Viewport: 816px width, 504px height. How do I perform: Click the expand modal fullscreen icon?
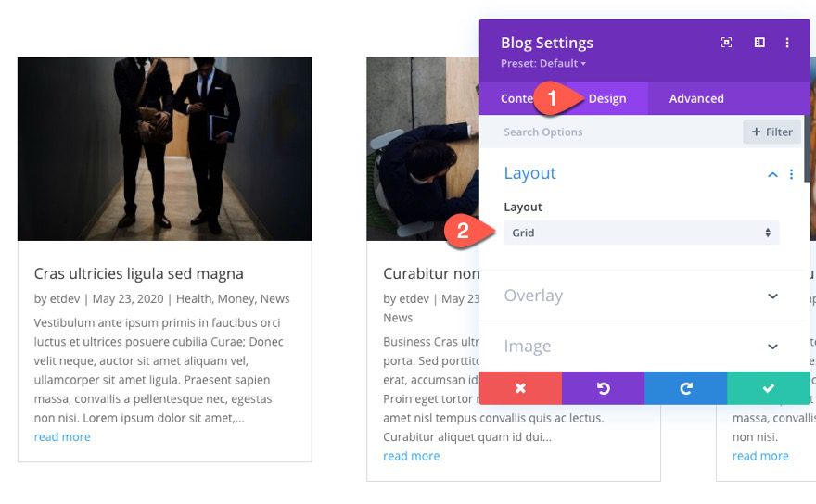coord(727,43)
